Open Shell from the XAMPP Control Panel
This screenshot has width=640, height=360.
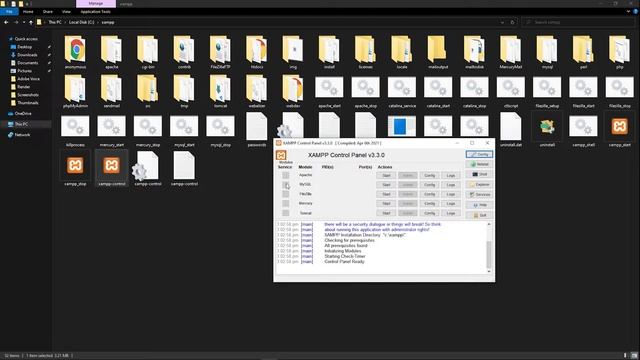(x=479, y=174)
